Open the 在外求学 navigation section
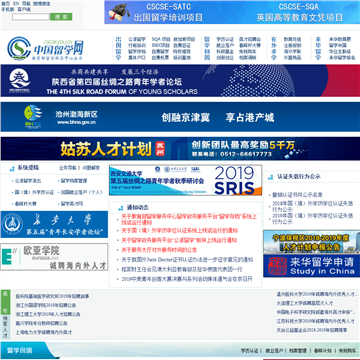 pos(274,48)
